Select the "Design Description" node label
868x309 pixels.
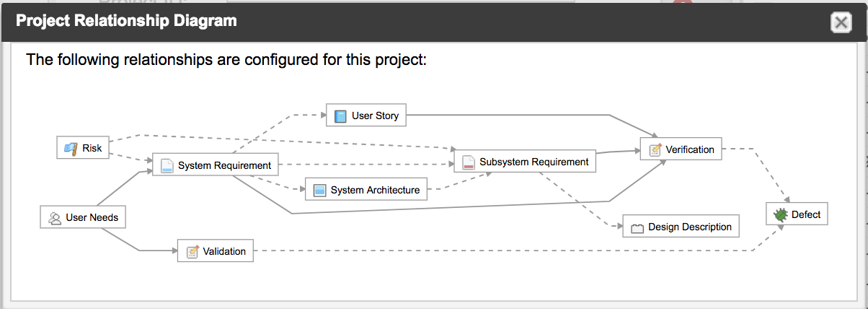click(x=689, y=227)
